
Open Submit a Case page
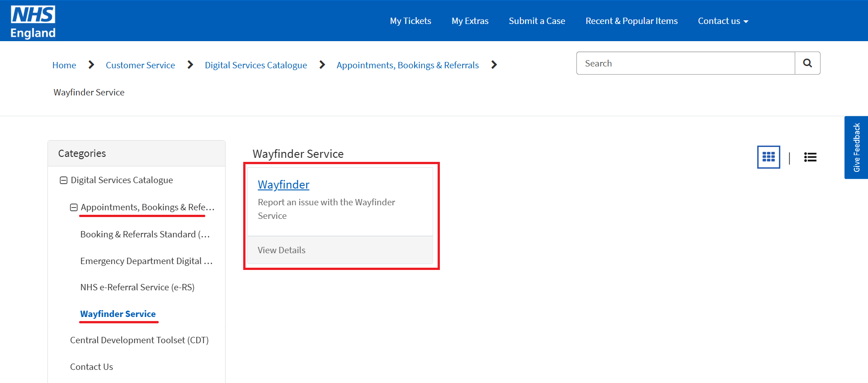[x=537, y=21]
